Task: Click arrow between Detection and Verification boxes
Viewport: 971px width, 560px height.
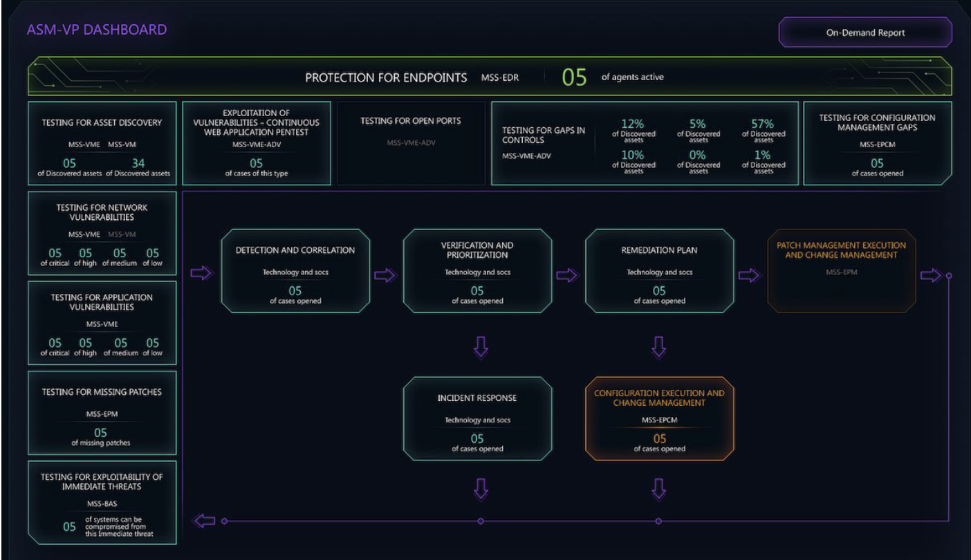Action: coord(385,275)
